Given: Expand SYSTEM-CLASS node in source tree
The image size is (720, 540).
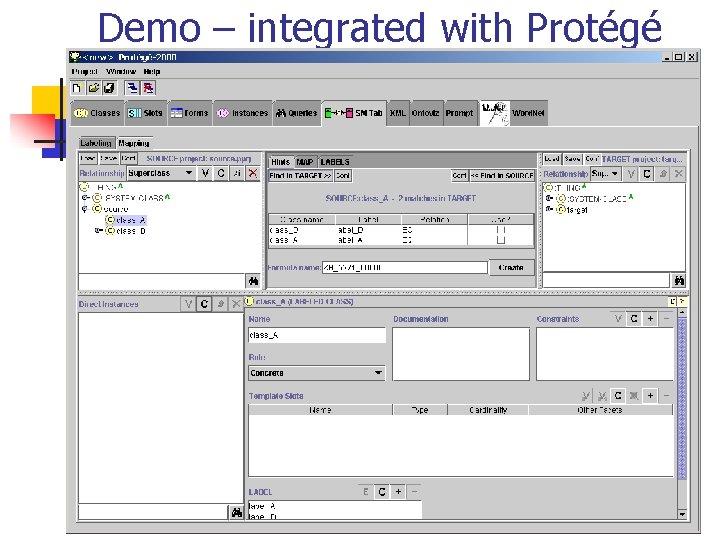Looking at the screenshot, I should (85, 198).
